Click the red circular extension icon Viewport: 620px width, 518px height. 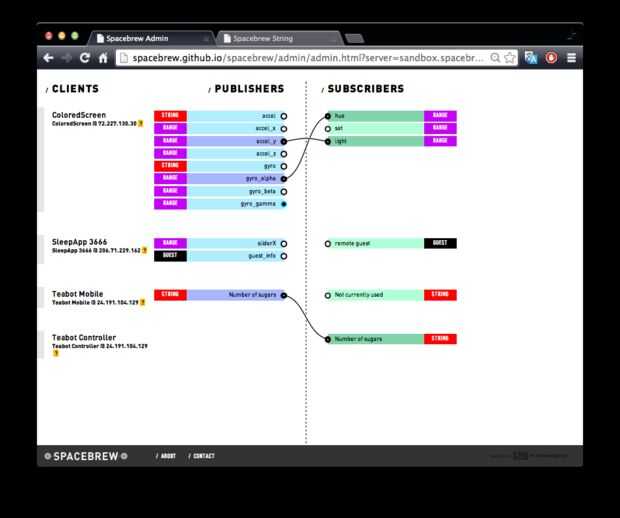click(x=551, y=58)
